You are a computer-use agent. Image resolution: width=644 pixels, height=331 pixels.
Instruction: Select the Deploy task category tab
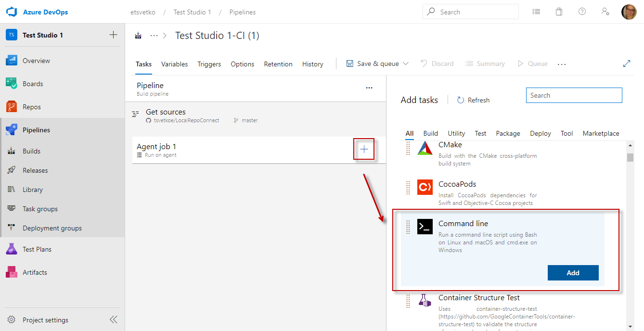tap(541, 133)
